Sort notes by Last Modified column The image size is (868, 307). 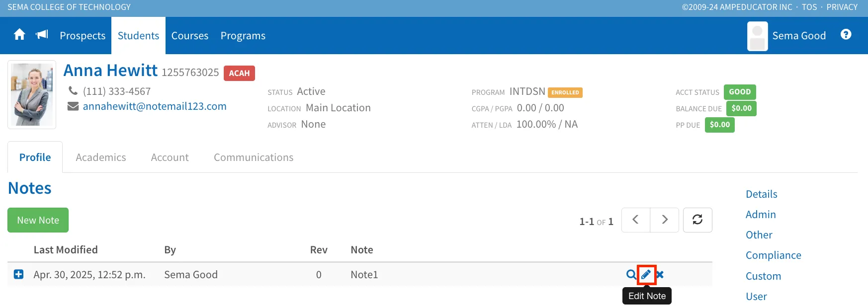point(66,250)
